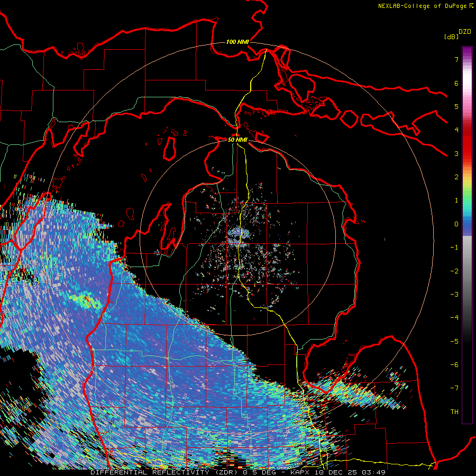Click the "7" value on color scale
The image size is (476, 476).
[x=456, y=59]
